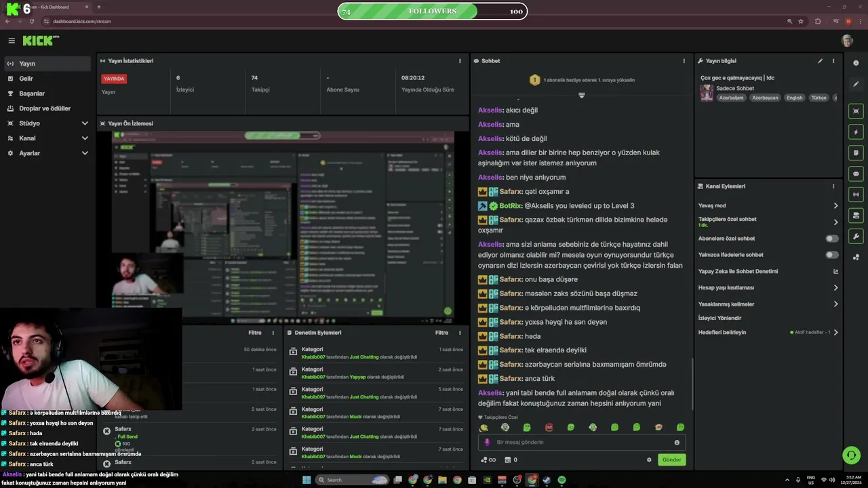Click the Windows taskbar Search box
868x488 pixels.
pos(352,480)
